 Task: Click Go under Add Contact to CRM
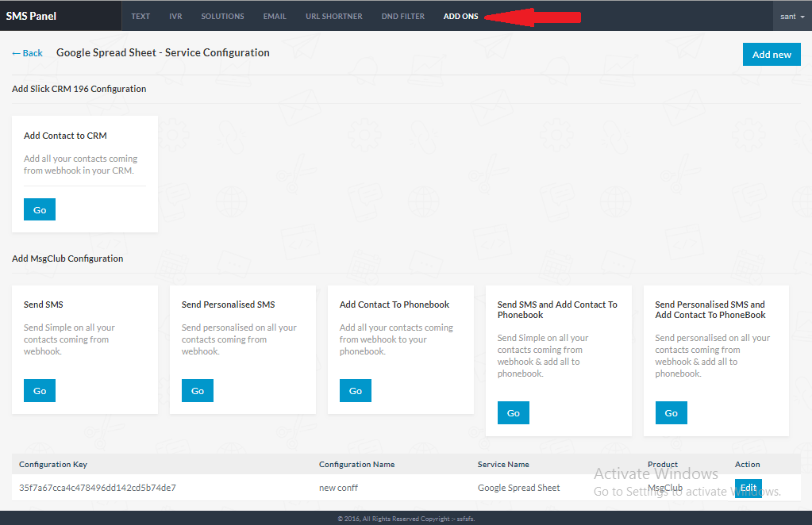tap(40, 209)
